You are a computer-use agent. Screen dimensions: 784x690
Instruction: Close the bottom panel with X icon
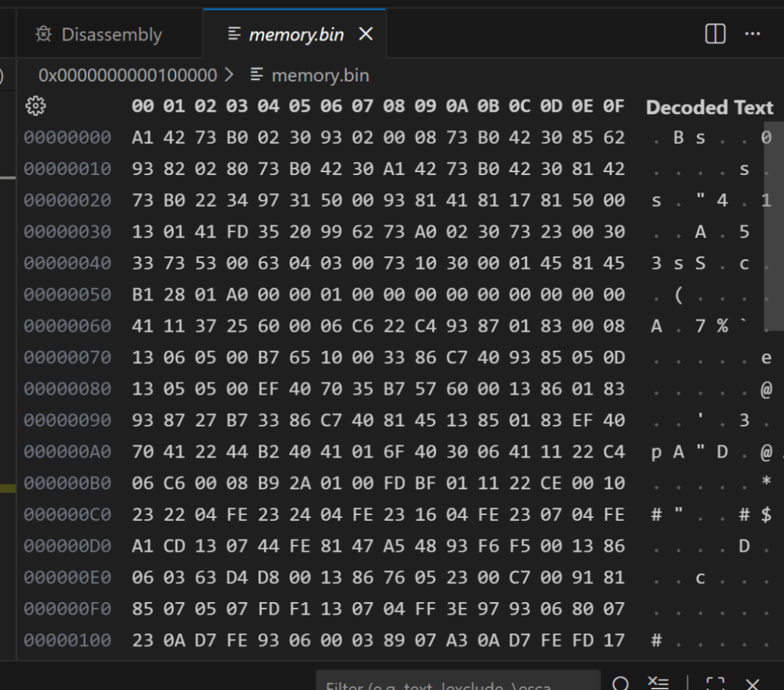tap(753, 683)
